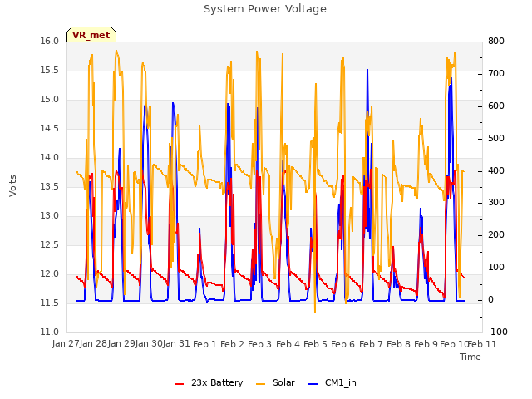Click the 0 right axis value

tap(491, 300)
